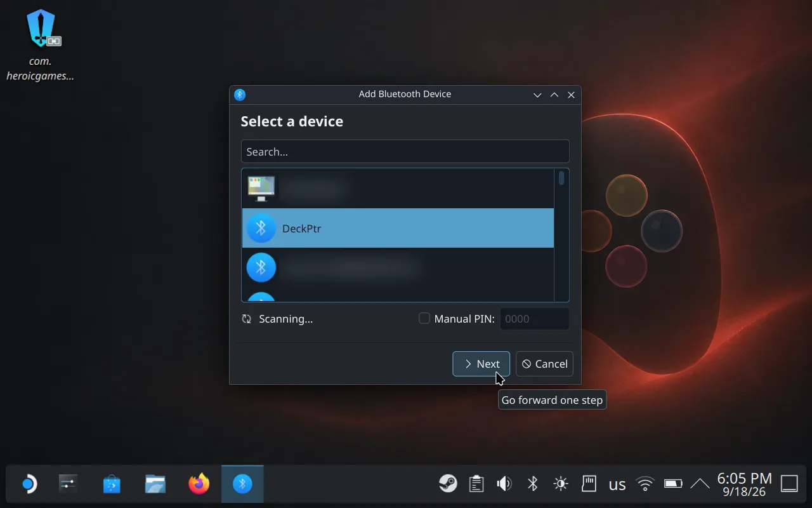Image resolution: width=812 pixels, height=508 pixels.
Task: Enable the Manual PIN checkbox
Action: 424,319
